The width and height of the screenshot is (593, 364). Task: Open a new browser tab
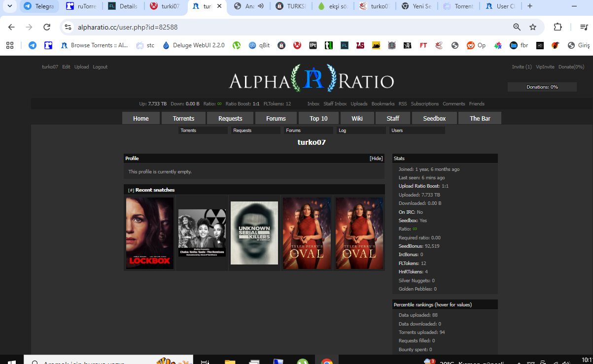(530, 6)
